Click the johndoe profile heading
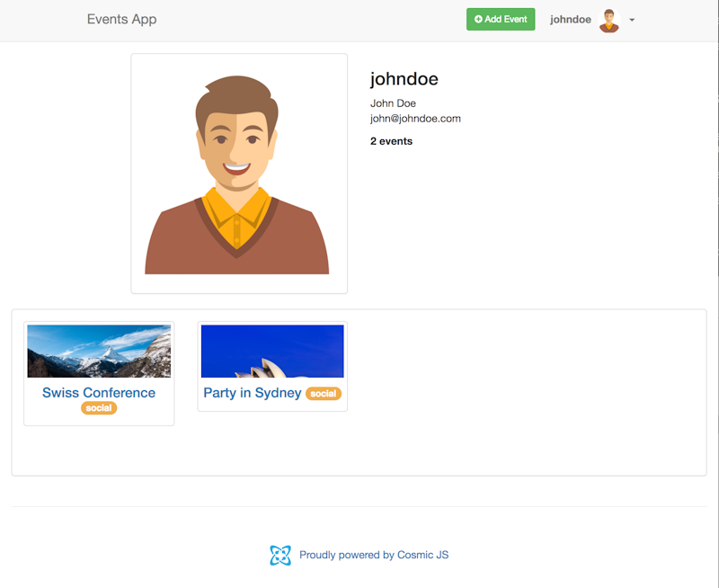The width and height of the screenshot is (719, 588). (x=404, y=79)
